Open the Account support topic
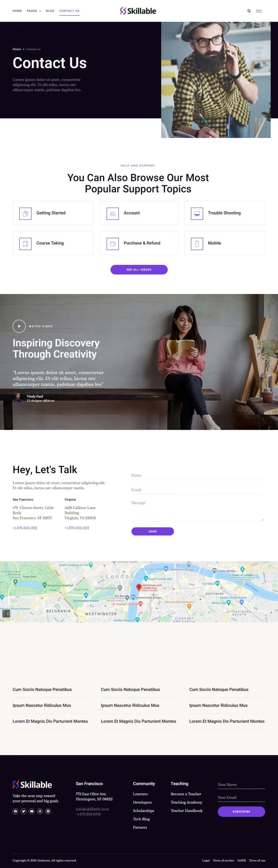 coord(139,213)
